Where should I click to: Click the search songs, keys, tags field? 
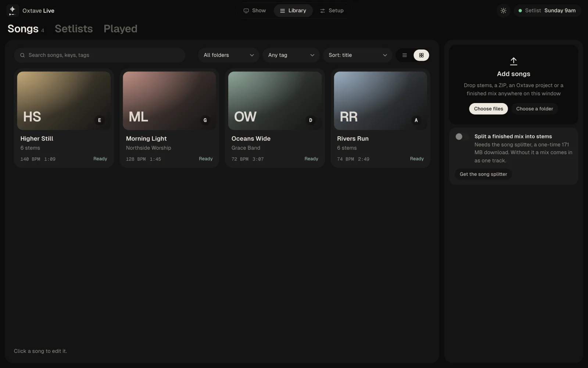(100, 55)
